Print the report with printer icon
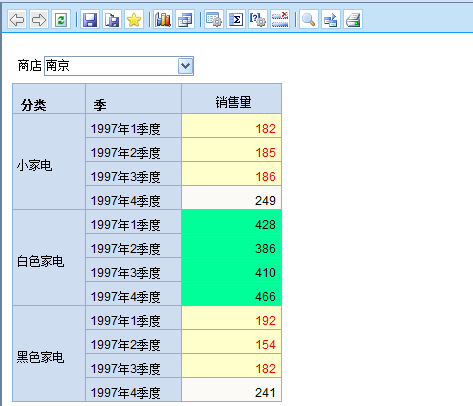 click(353, 19)
